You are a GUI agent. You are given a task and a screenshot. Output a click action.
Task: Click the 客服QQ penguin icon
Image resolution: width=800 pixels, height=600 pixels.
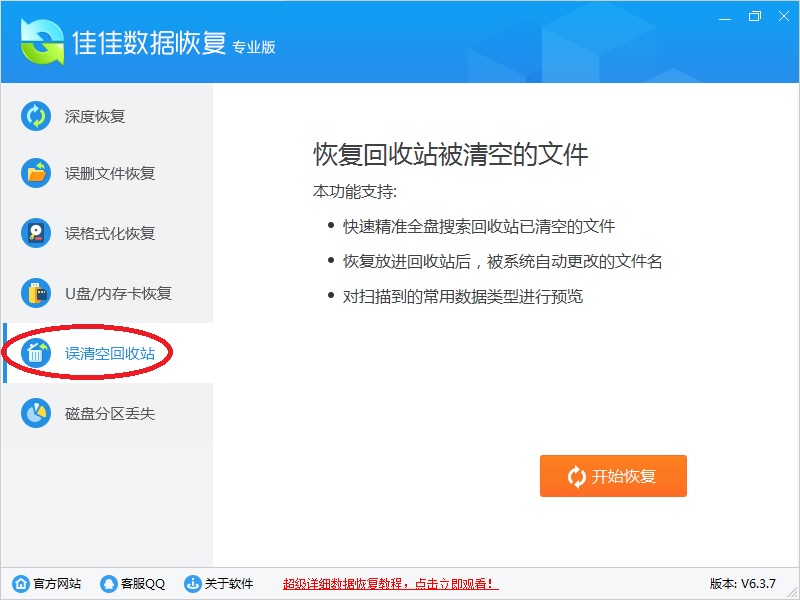(x=109, y=583)
